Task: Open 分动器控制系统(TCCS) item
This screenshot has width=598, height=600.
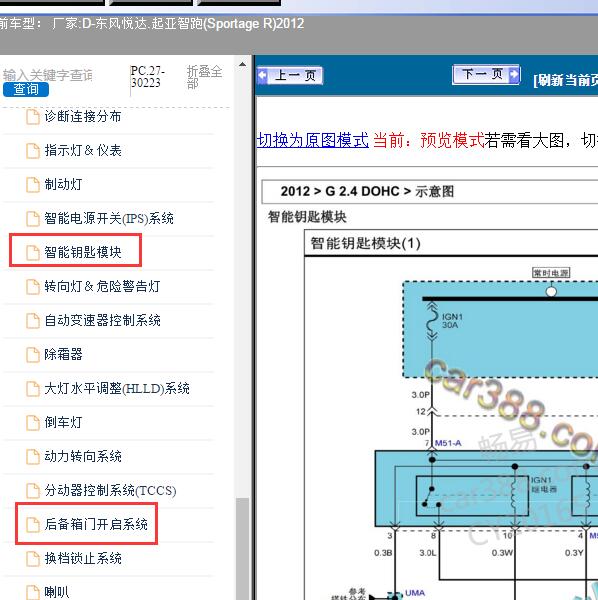Action: click(110, 490)
